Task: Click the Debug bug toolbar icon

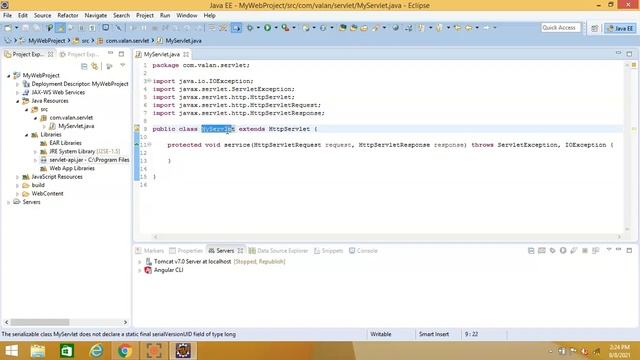Action: pos(250,28)
